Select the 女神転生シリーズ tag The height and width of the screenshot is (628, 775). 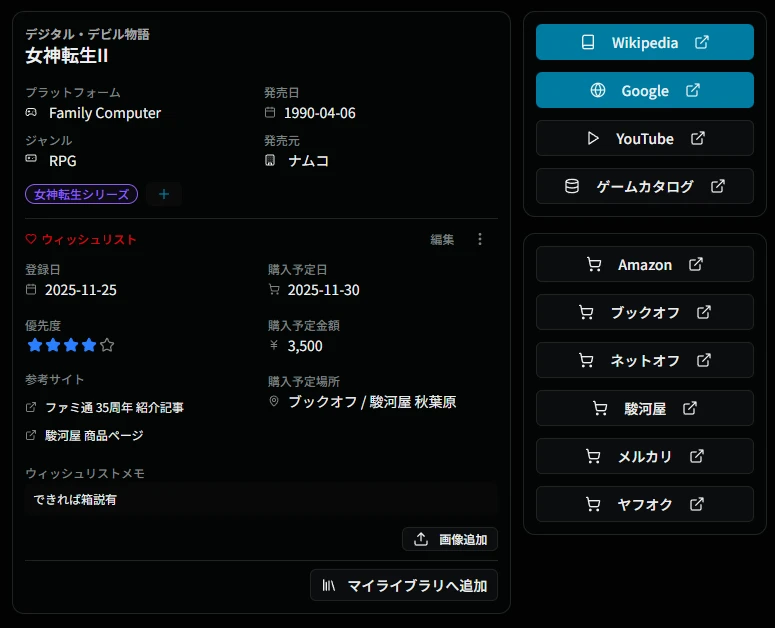[82, 194]
